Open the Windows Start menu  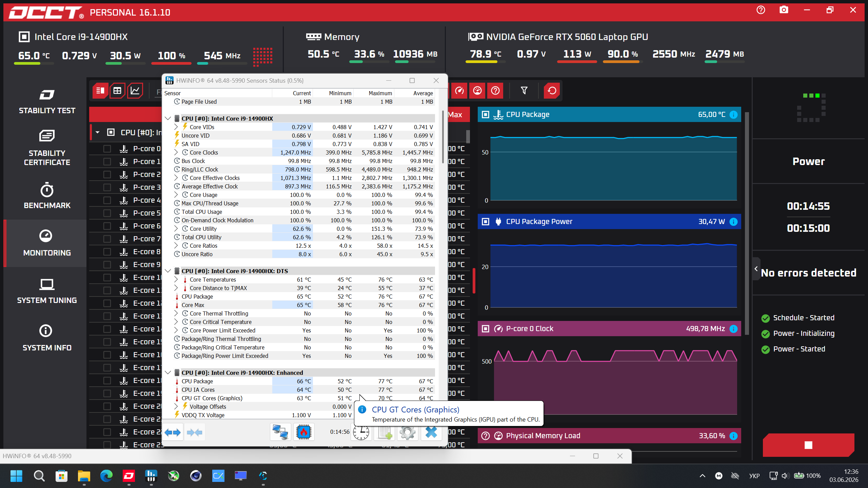point(16,476)
